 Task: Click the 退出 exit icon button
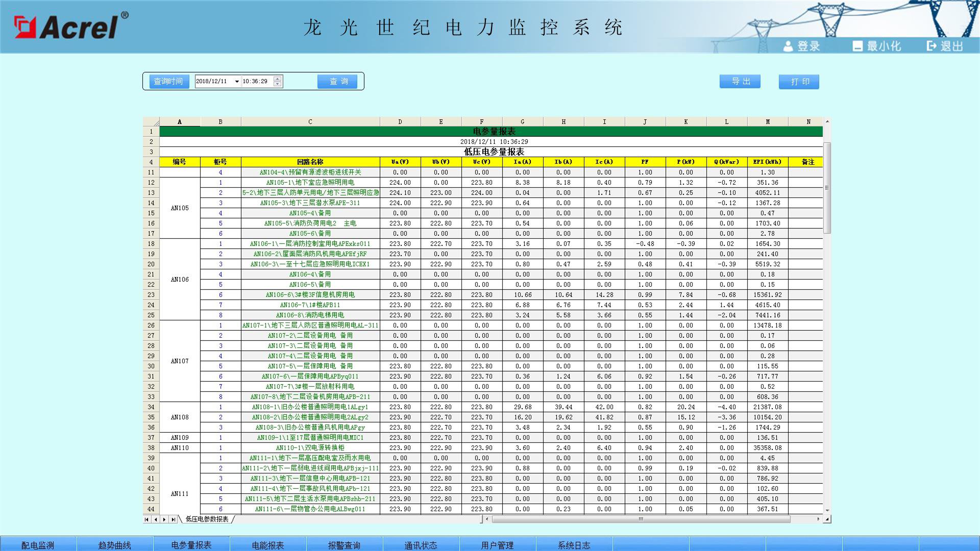coord(945,46)
